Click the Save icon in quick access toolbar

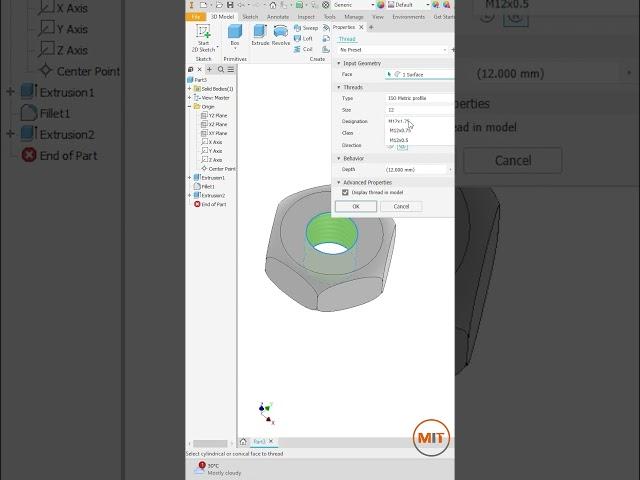[230, 5]
